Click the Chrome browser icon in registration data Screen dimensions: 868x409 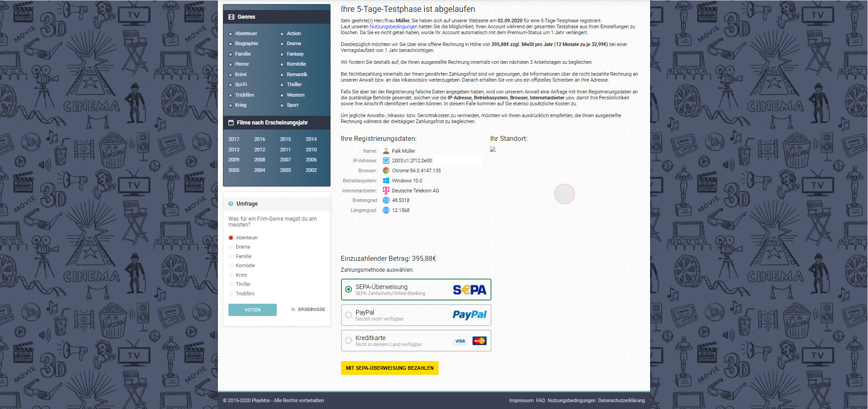tap(386, 171)
